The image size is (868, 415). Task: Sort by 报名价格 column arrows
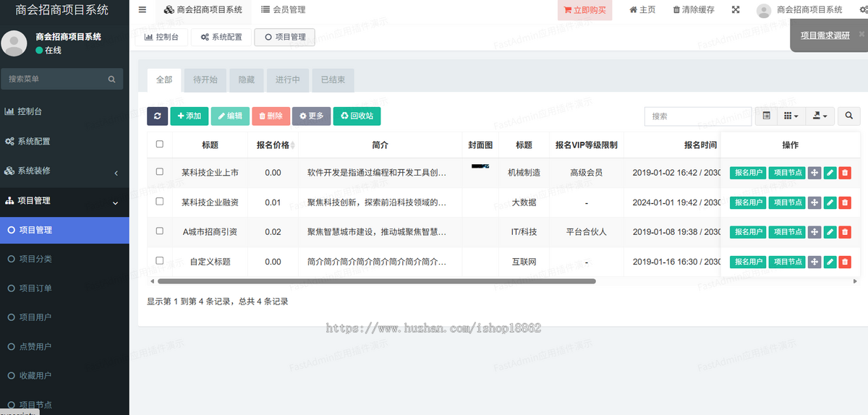(x=292, y=145)
